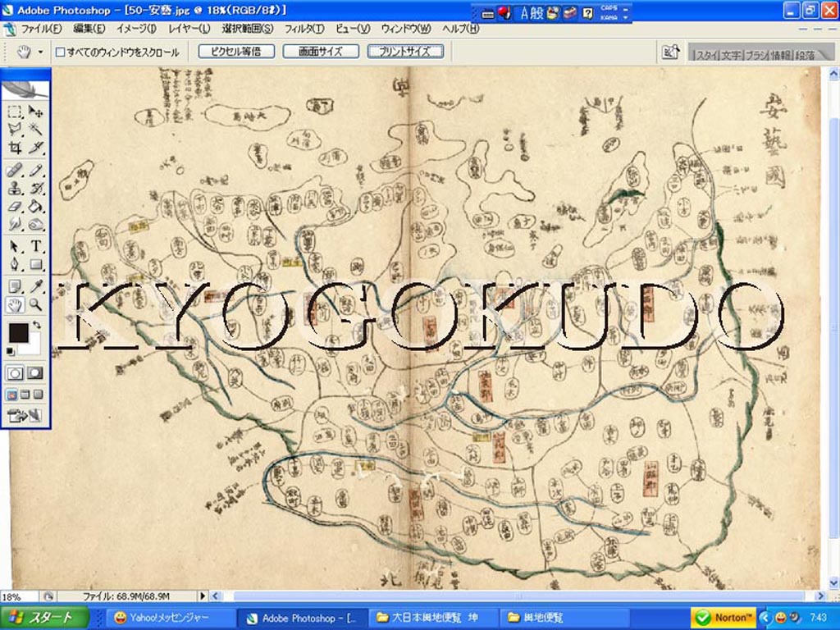840x630 pixels.
Task: Select the Eyedropper tool
Action: point(35,287)
